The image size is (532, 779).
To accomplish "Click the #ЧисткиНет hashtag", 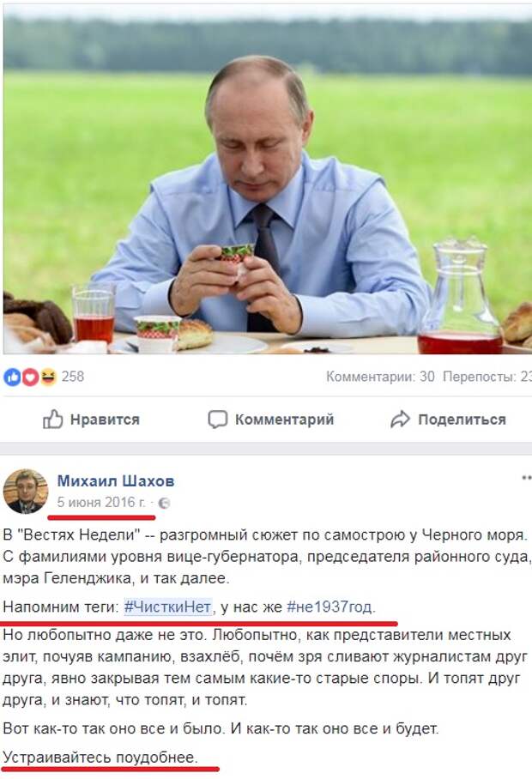I will pyautogui.click(x=167, y=607).
